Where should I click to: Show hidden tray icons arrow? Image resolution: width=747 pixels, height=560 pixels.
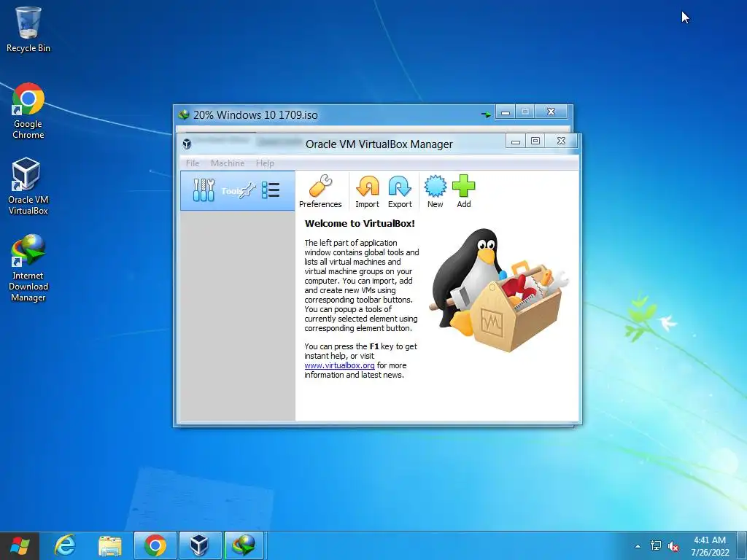click(x=638, y=546)
